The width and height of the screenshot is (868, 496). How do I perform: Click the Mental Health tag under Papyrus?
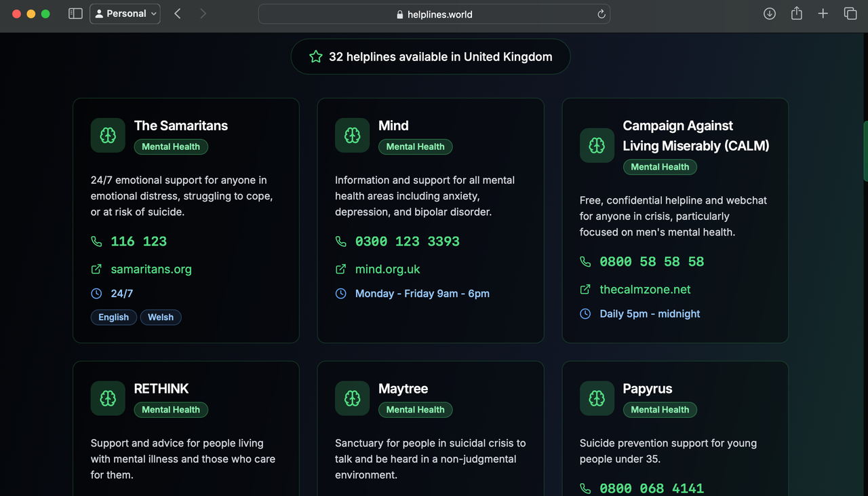[660, 410]
